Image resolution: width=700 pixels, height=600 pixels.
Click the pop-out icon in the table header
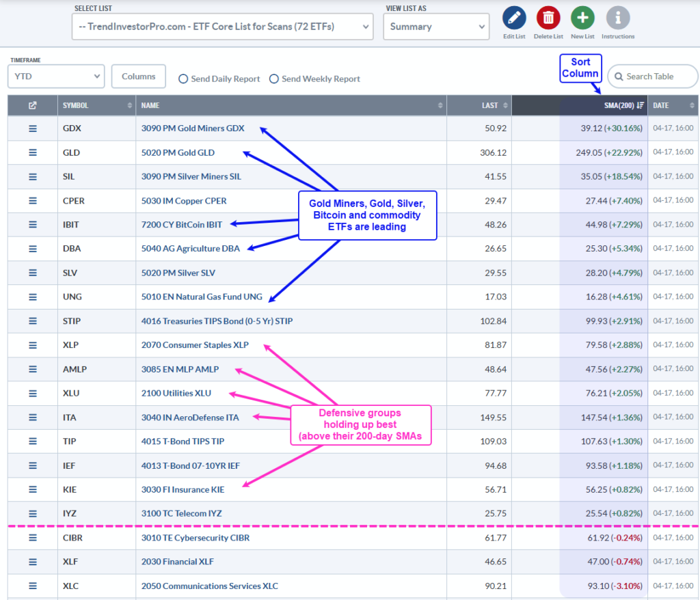pyautogui.click(x=31, y=105)
